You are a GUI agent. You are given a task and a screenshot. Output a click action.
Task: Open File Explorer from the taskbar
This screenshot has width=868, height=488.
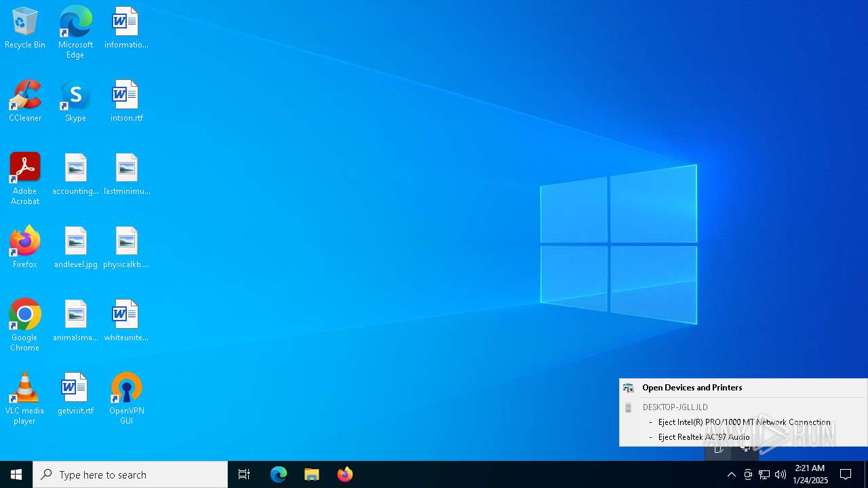(x=312, y=474)
